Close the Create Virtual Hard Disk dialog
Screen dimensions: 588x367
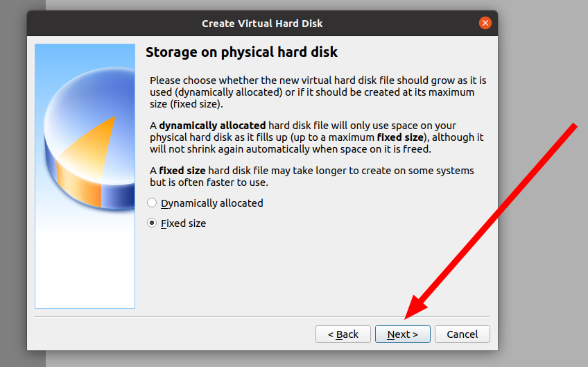coord(485,23)
